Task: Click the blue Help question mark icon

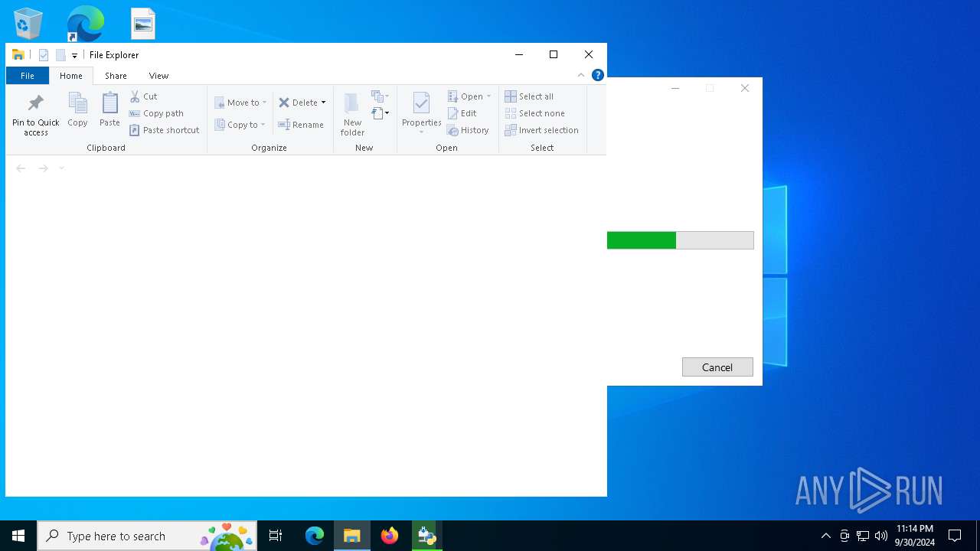Action: pyautogui.click(x=598, y=75)
